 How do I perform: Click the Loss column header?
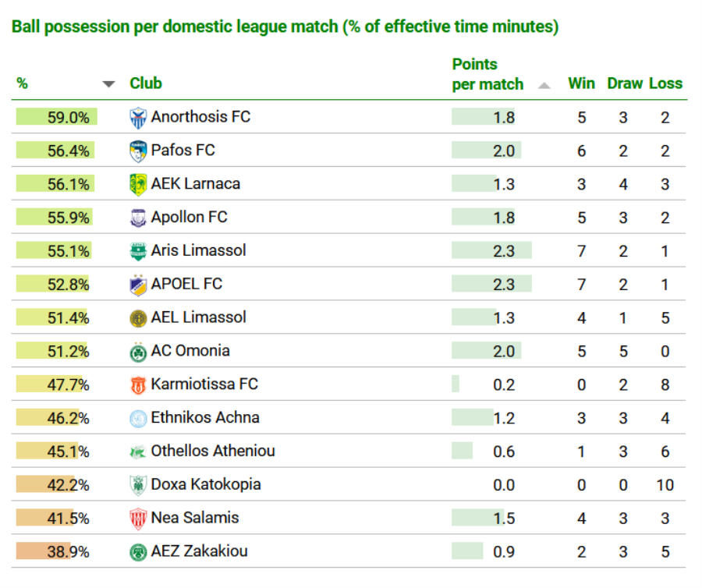pos(665,83)
